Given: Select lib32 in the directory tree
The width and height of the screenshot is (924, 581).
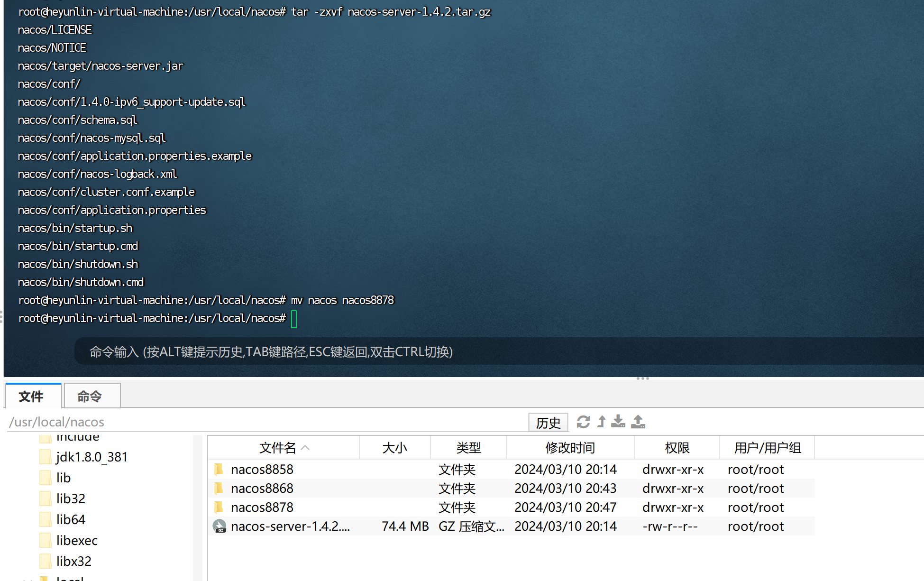Looking at the screenshot, I should click(71, 498).
